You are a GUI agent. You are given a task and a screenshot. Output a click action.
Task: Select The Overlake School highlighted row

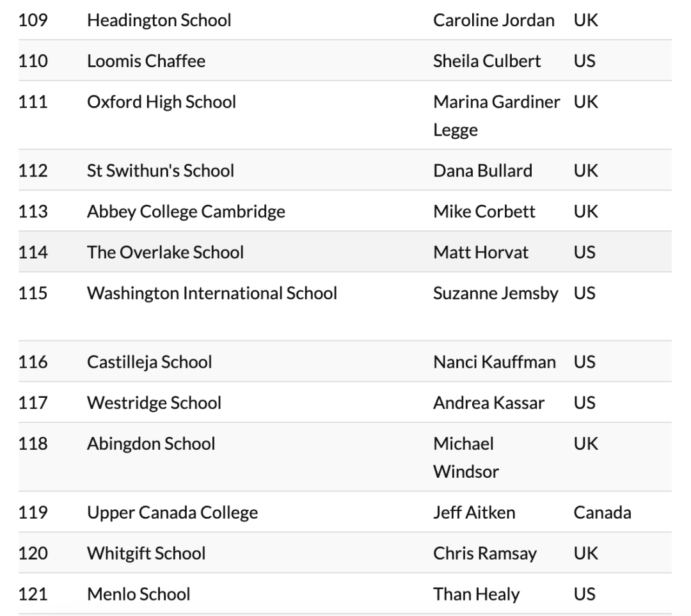pos(345,252)
